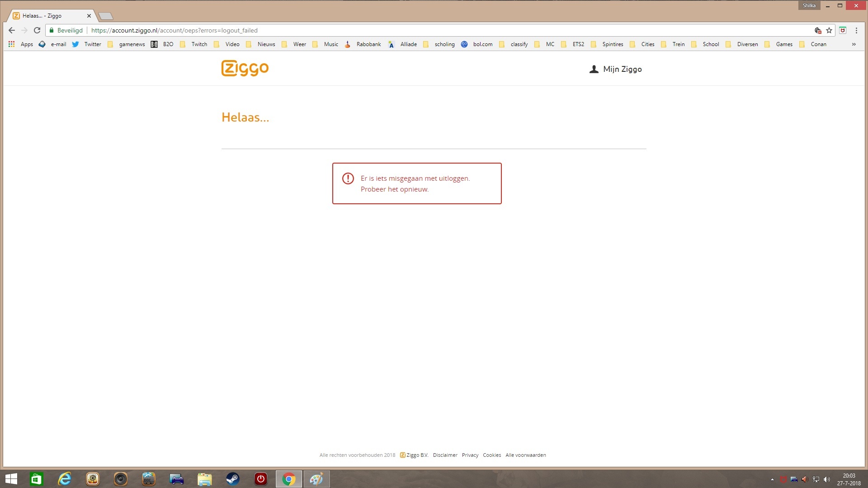Open the Chrome three-dot menu

point(856,30)
